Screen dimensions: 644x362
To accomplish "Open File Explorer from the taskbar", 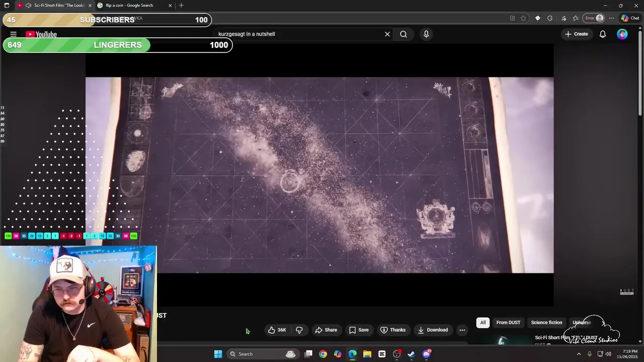I will click(x=367, y=354).
